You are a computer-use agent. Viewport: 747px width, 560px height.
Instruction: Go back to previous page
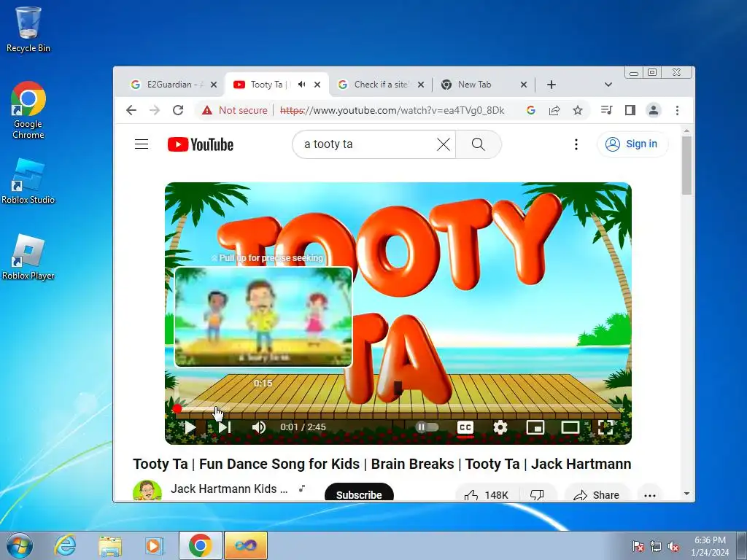click(131, 111)
